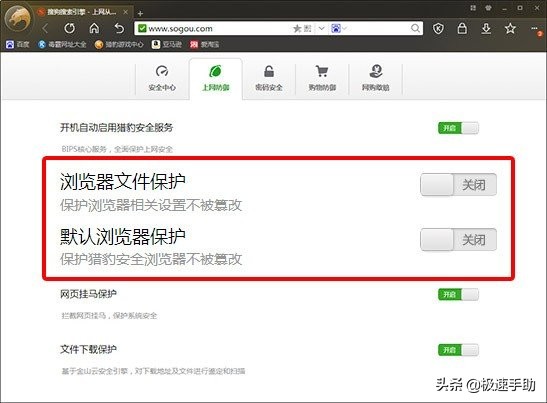
Task: Open the 百度 bookmark
Action: pos(18,44)
